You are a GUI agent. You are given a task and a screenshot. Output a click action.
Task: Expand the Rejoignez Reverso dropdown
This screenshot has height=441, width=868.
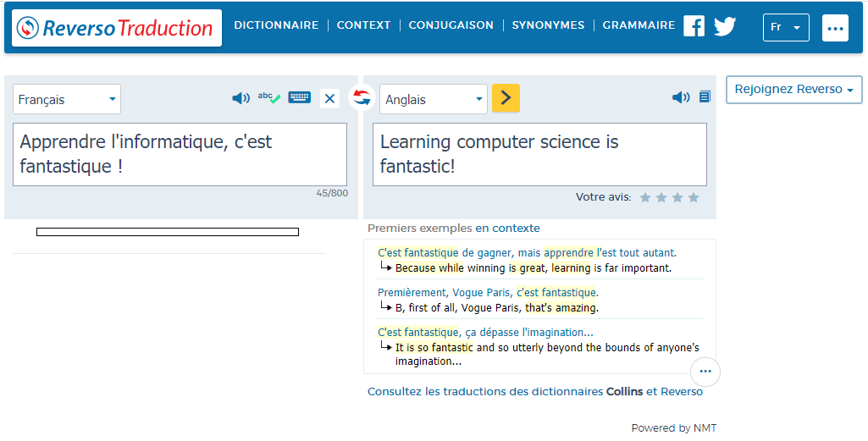[x=793, y=90]
